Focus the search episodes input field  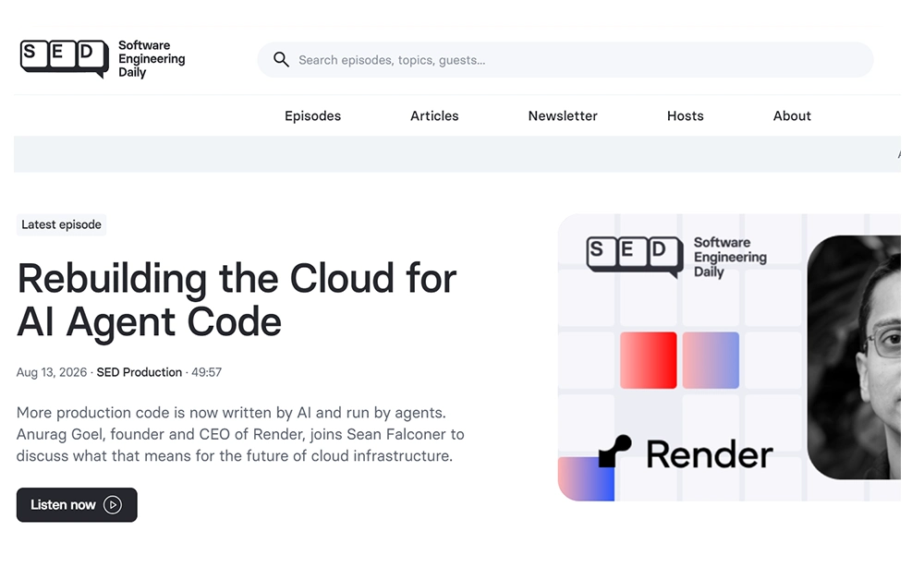click(x=565, y=59)
